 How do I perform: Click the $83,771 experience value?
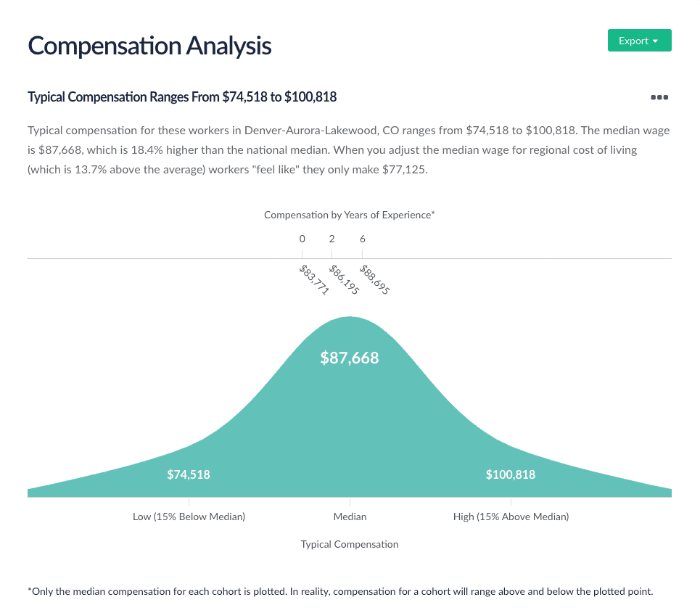(x=314, y=279)
